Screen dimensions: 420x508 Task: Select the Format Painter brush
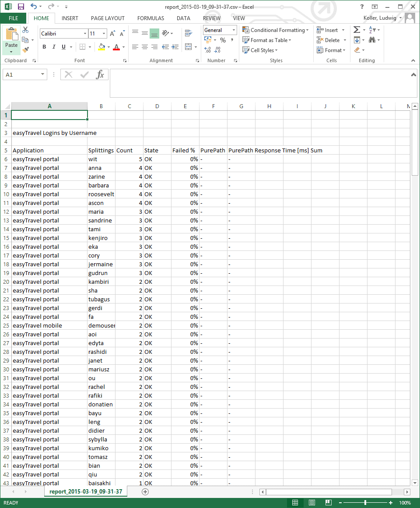(x=25, y=49)
